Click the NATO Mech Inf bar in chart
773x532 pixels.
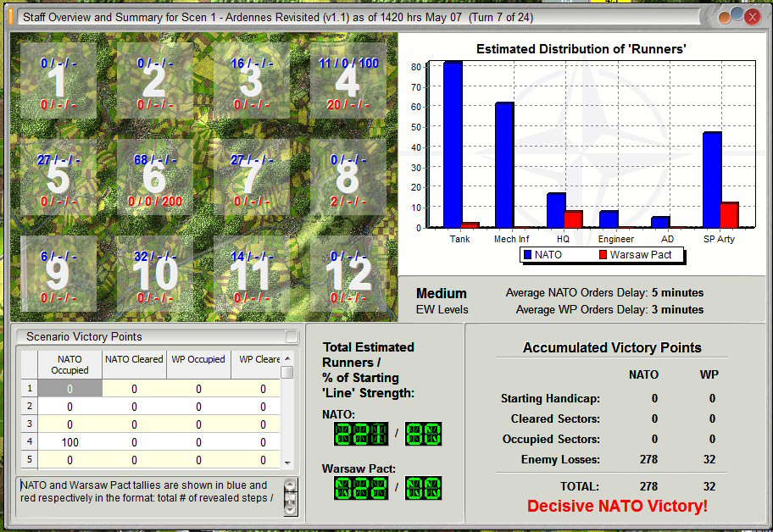pyautogui.click(x=504, y=165)
